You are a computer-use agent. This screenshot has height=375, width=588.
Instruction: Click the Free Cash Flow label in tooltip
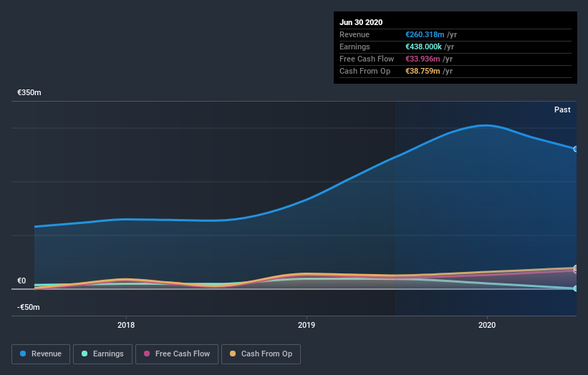tap(367, 59)
